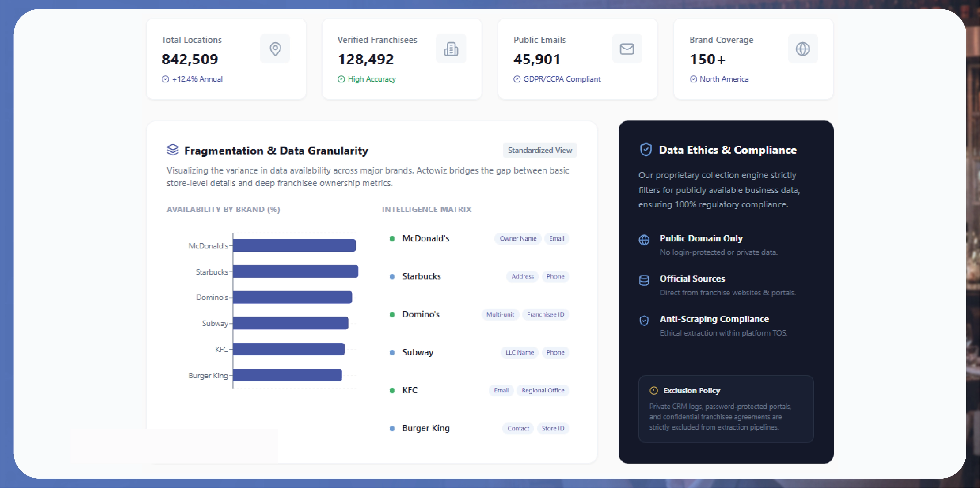This screenshot has height=488, width=980.
Task: Click the location pin icon in Total Locations
Action: tap(275, 49)
